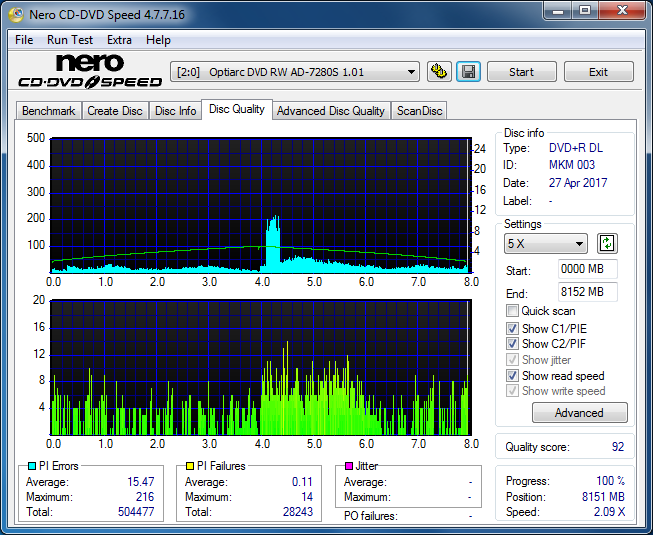Select the Disc Quality tab
Viewport: 653px width, 535px height.
(237, 109)
